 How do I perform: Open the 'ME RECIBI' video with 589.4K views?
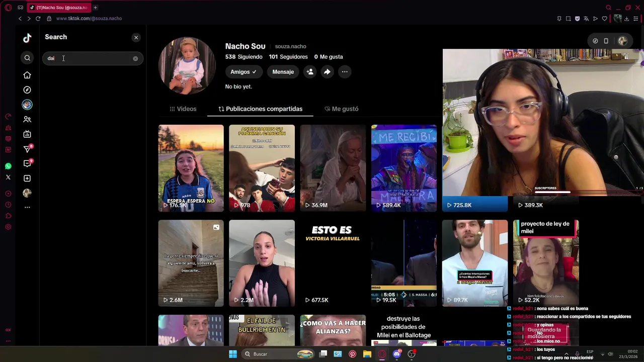coord(404,168)
